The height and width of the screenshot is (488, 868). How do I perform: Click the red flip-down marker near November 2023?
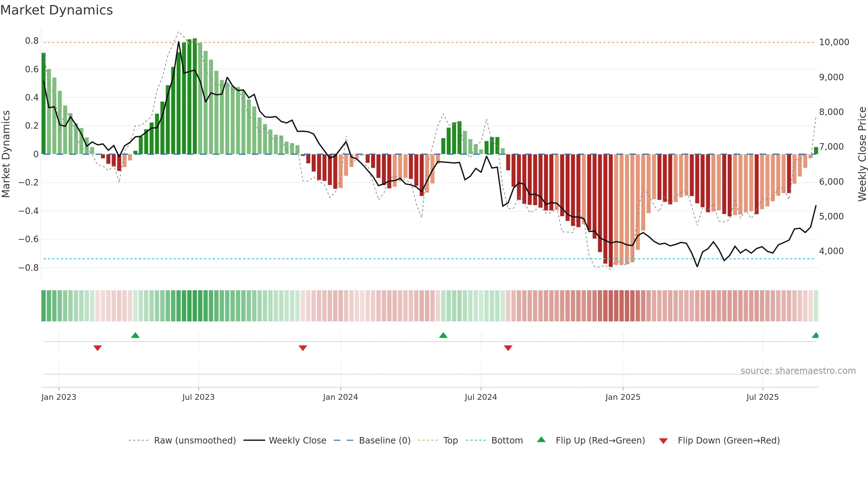tap(303, 348)
